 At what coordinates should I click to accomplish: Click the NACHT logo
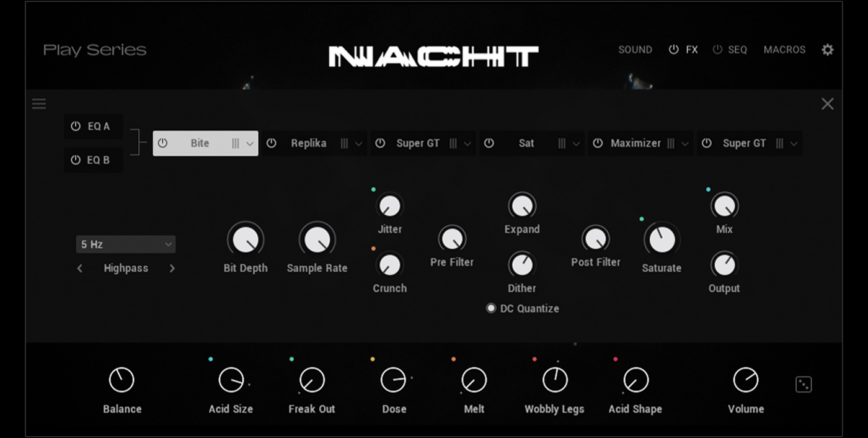(x=433, y=57)
